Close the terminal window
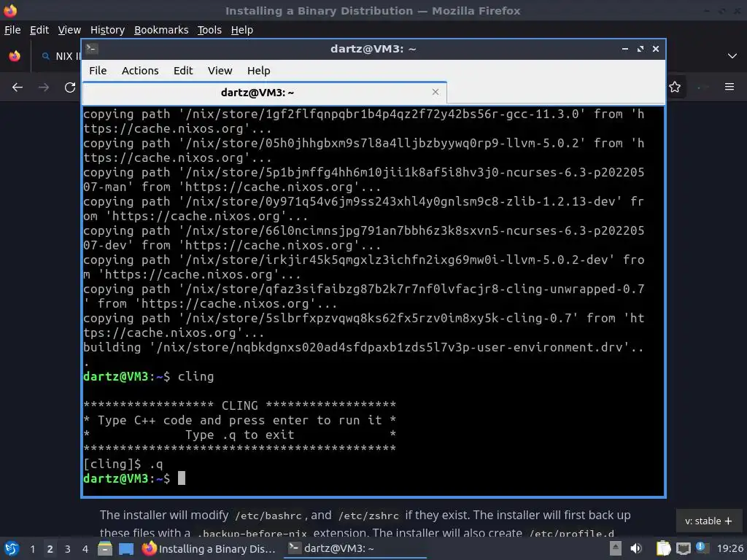Screen dimensions: 747x560 656,49
